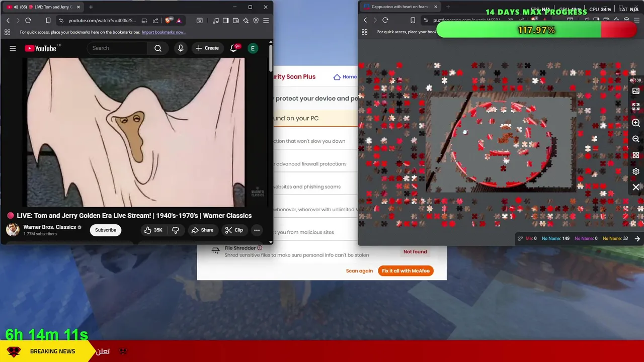Start voice search with microphone icon
644x362 pixels.
point(181,48)
